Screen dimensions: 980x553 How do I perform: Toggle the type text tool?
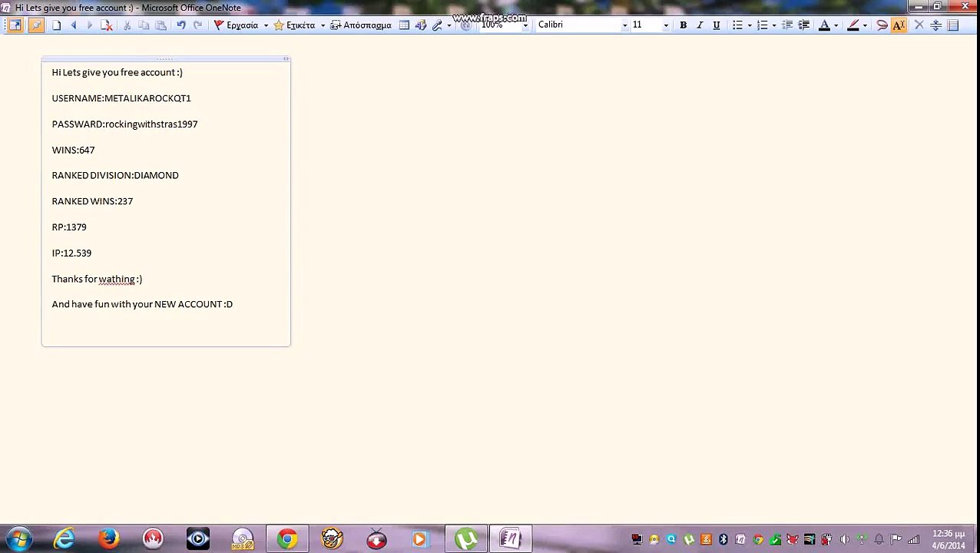click(899, 25)
